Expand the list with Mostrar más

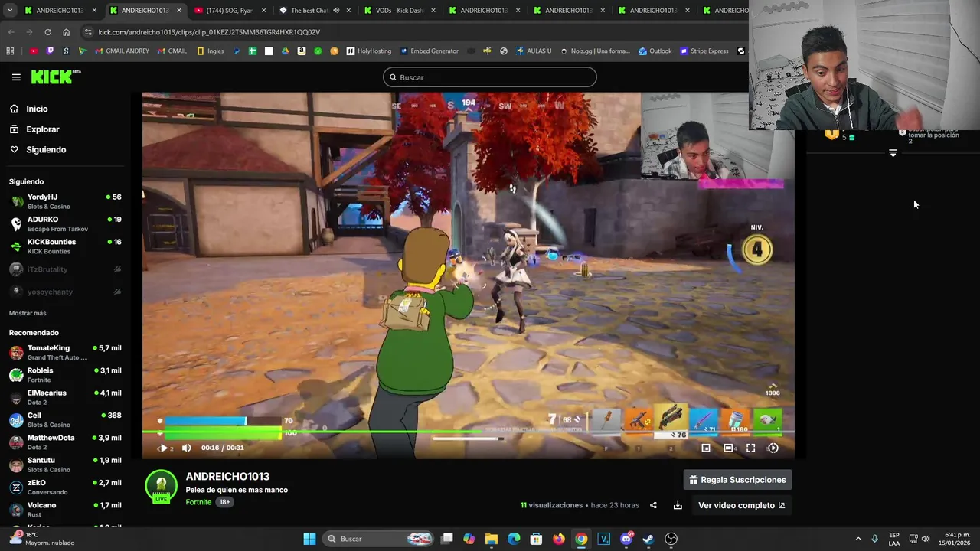(28, 313)
